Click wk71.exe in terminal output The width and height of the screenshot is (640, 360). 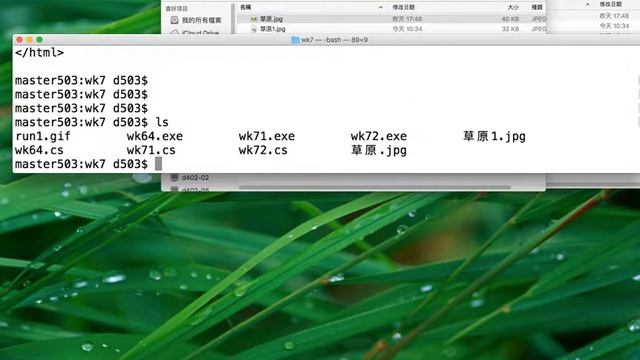(267, 136)
